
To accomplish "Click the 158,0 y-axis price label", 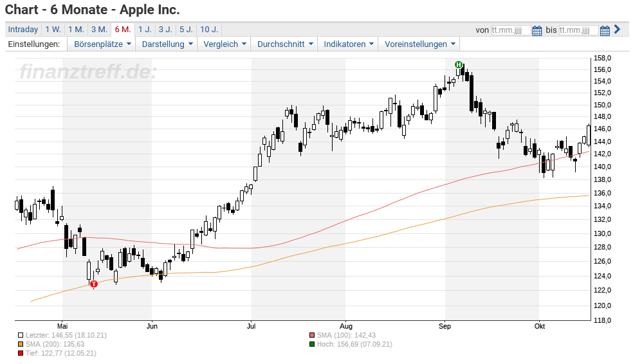I will click(x=602, y=58).
